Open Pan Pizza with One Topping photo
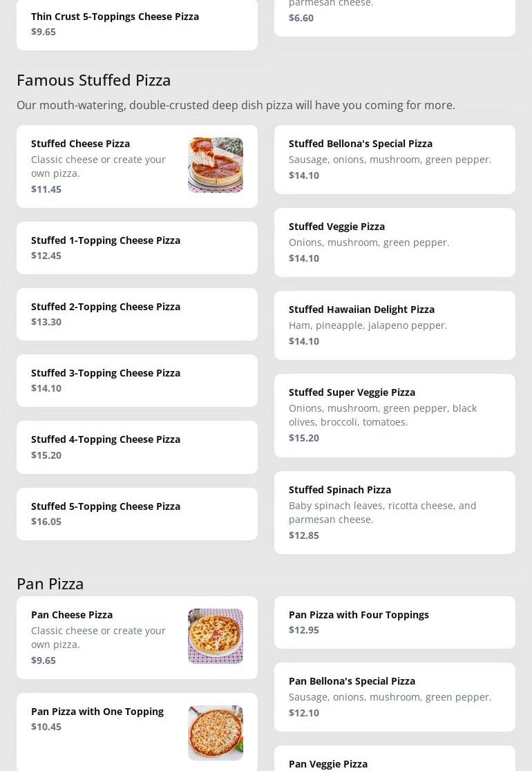Screen dimensions: 532x771 click(x=215, y=732)
